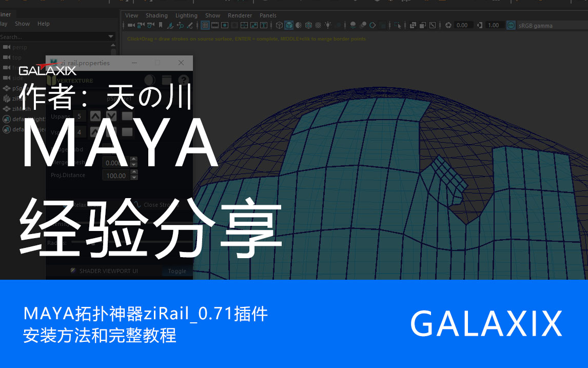Image resolution: width=588 pixels, height=368 pixels.
Task: Click the help question mark in ziRail panel
Action: (x=183, y=80)
